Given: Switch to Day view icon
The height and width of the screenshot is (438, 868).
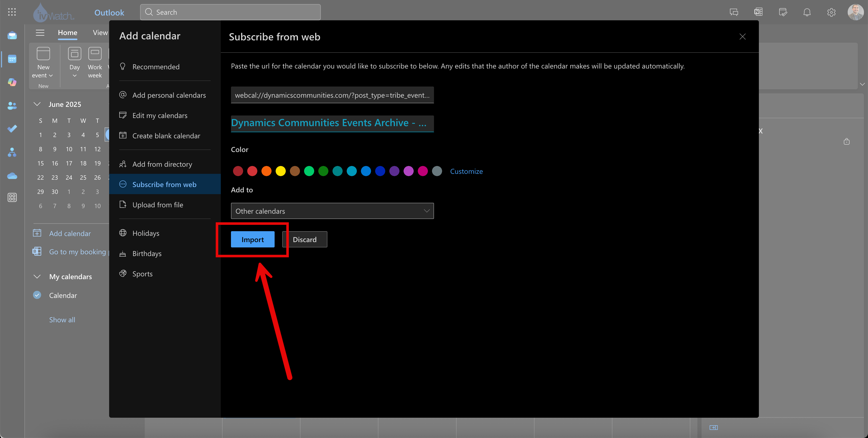Looking at the screenshot, I should 74,54.
